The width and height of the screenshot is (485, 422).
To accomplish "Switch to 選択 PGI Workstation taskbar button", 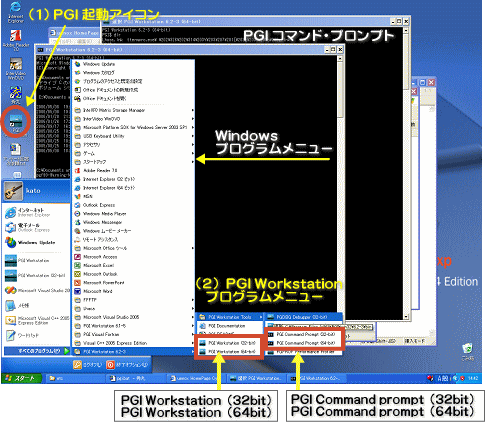I will pos(257,378).
